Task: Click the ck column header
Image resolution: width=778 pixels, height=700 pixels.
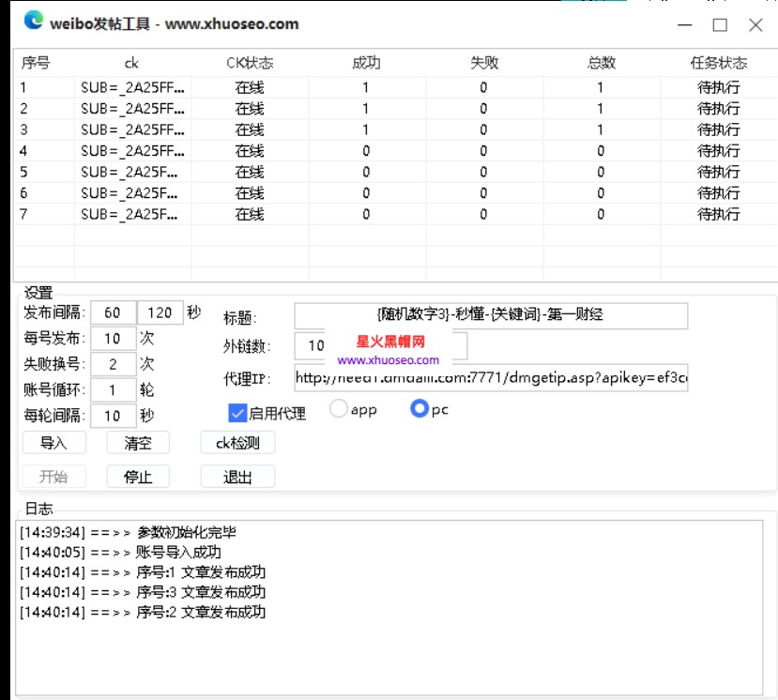Action: pyautogui.click(x=132, y=63)
